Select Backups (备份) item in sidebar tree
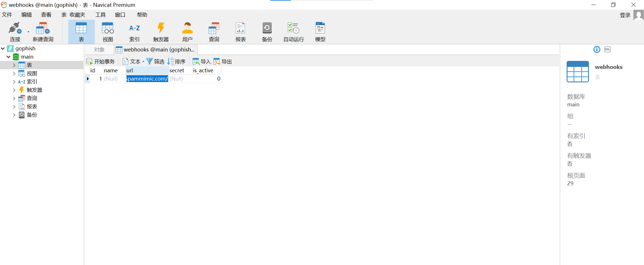The height and width of the screenshot is (265, 644). (x=32, y=115)
